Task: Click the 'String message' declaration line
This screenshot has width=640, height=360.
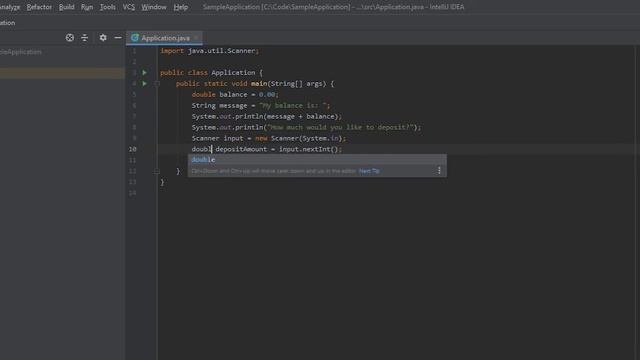Action: 261,106
